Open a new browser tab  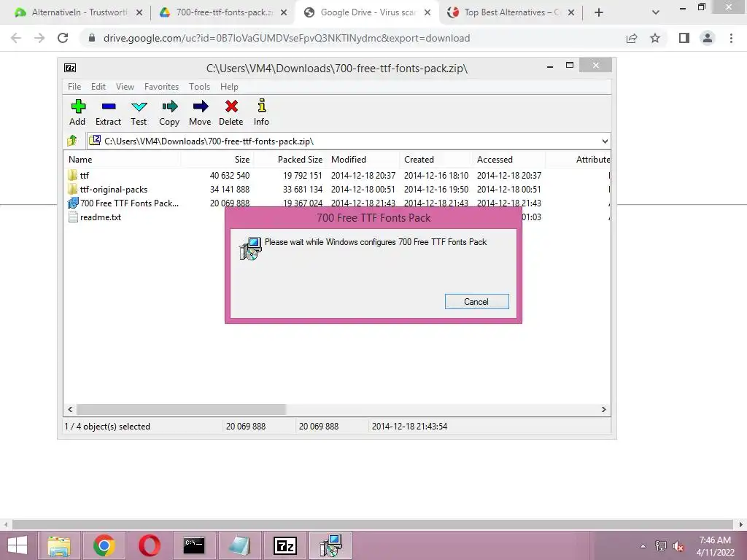pos(599,12)
